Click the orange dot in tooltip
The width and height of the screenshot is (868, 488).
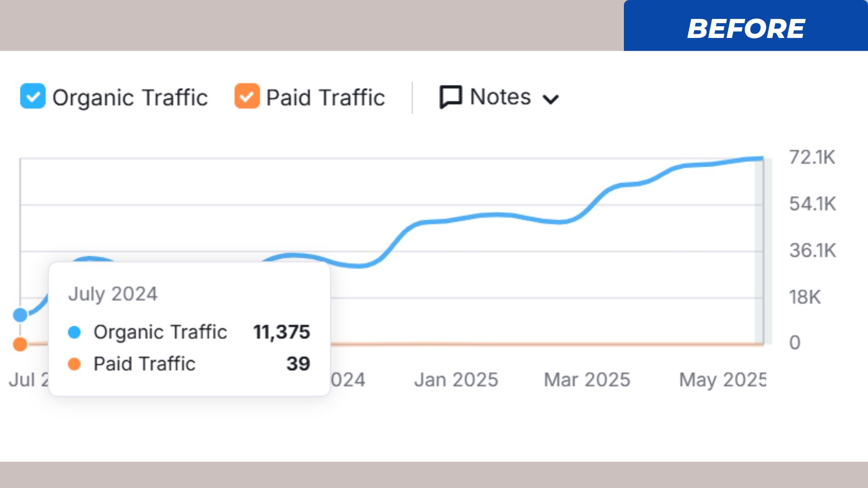click(74, 364)
